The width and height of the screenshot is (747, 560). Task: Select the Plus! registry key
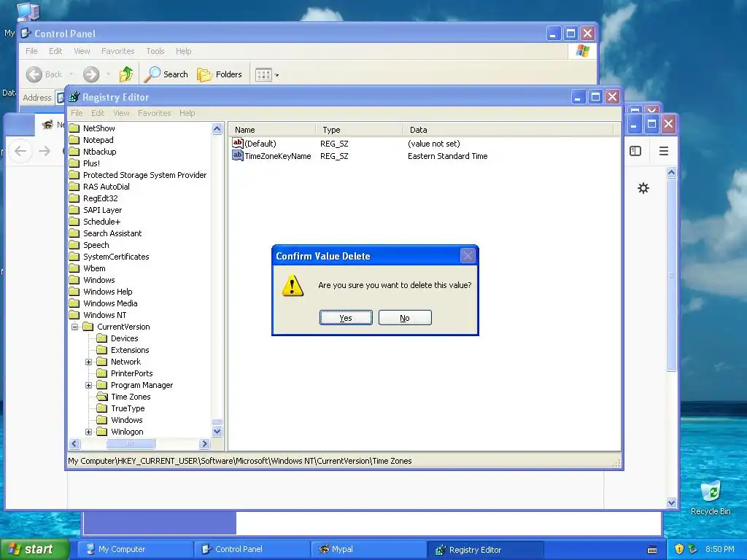tap(91, 163)
